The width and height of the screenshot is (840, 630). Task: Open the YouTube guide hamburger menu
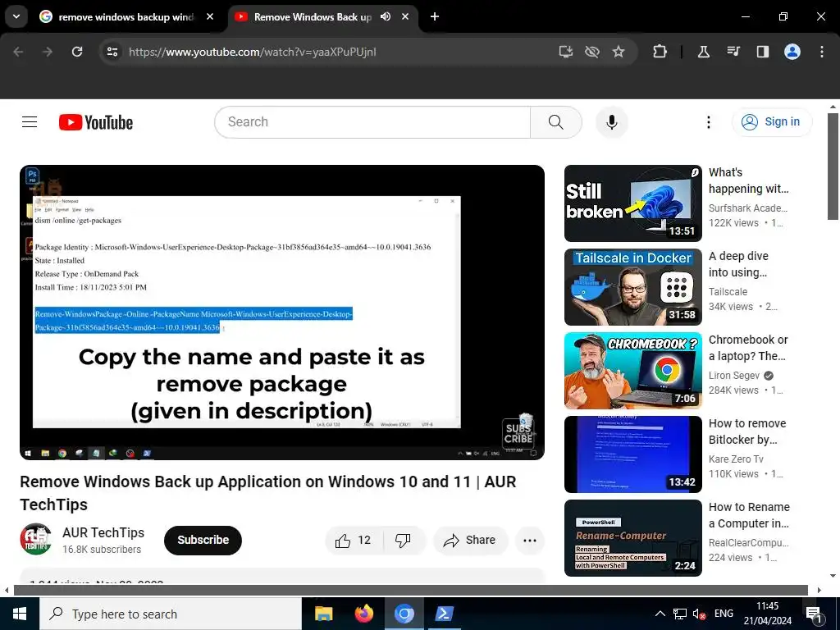coord(30,122)
